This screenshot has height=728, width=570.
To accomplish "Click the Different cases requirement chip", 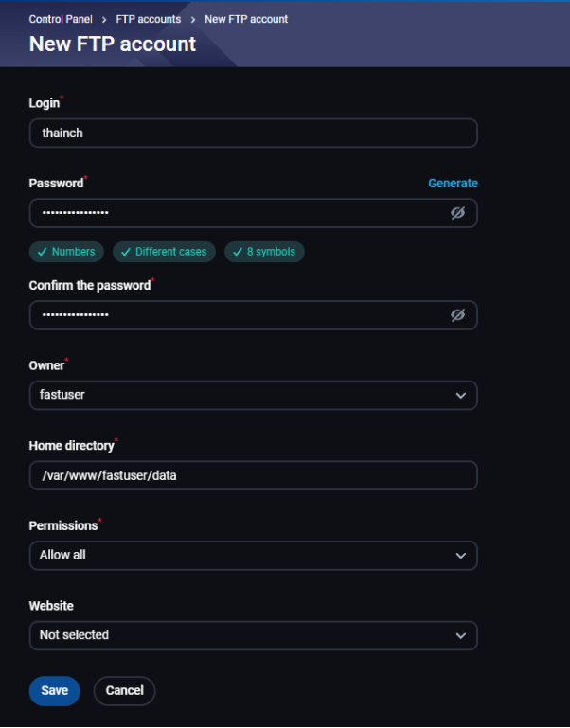I will click(165, 252).
